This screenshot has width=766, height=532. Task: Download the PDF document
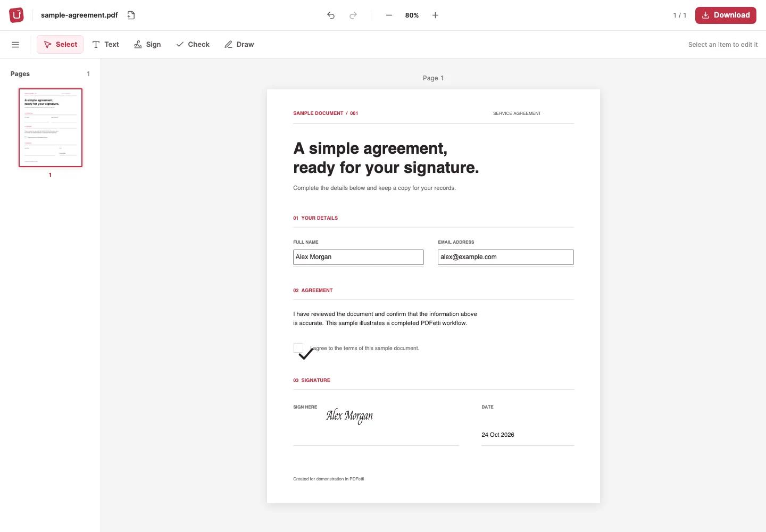pyautogui.click(x=726, y=15)
